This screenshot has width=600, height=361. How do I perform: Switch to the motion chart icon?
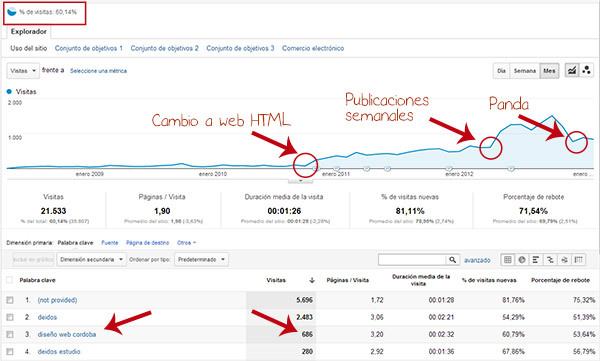[x=586, y=71]
